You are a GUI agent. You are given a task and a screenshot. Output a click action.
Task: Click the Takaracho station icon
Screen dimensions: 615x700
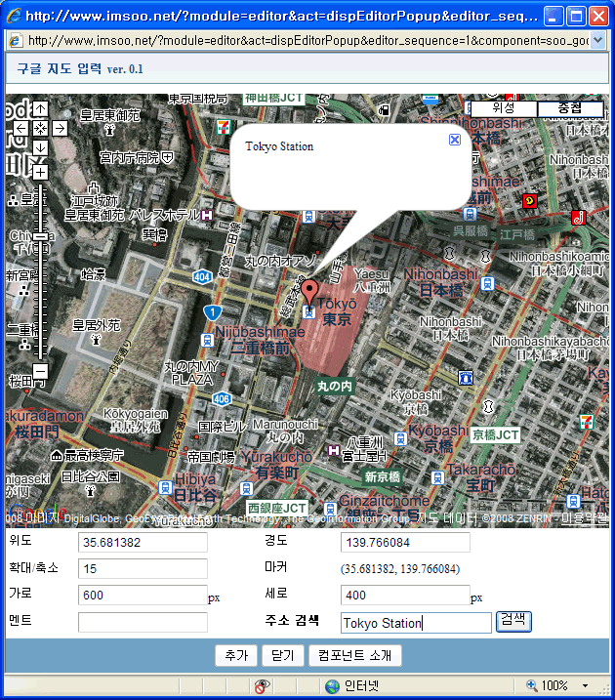click(x=437, y=478)
